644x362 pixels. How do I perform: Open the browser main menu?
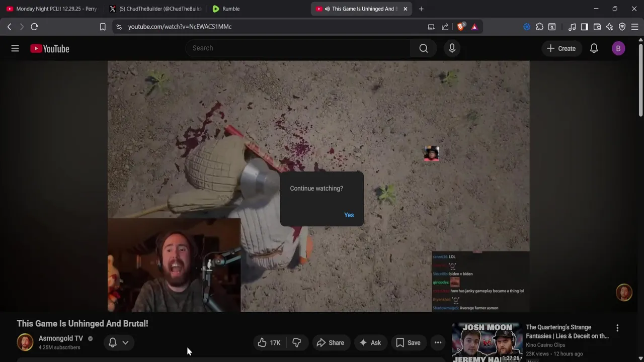coord(635,27)
